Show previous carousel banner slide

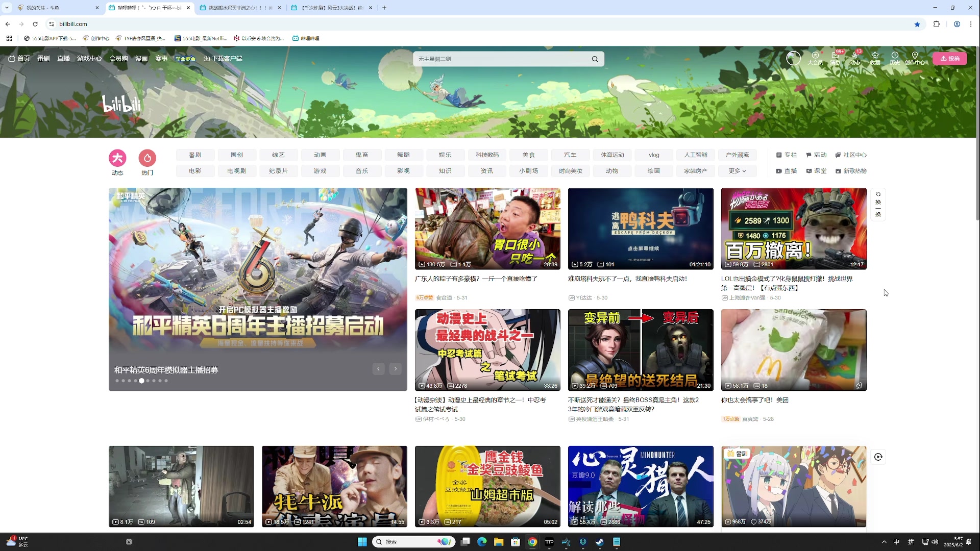pyautogui.click(x=378, y=369)
